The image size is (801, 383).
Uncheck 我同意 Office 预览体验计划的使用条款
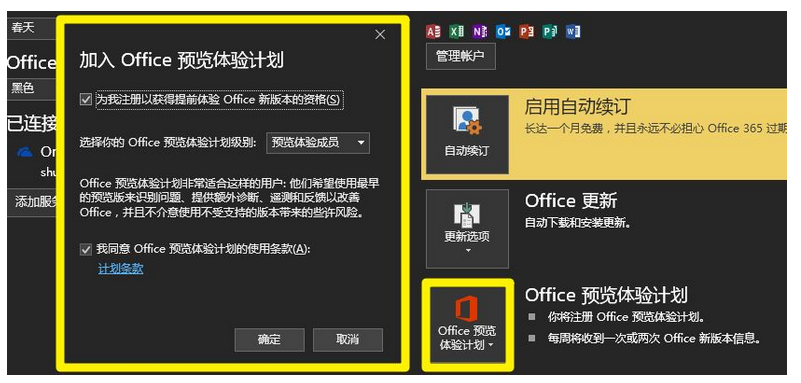(86, 250)
